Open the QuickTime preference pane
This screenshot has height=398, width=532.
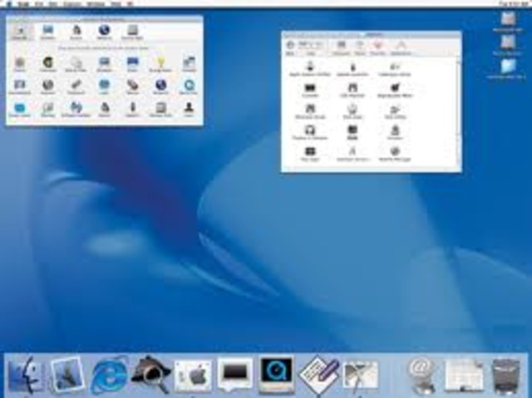[189, 86]
